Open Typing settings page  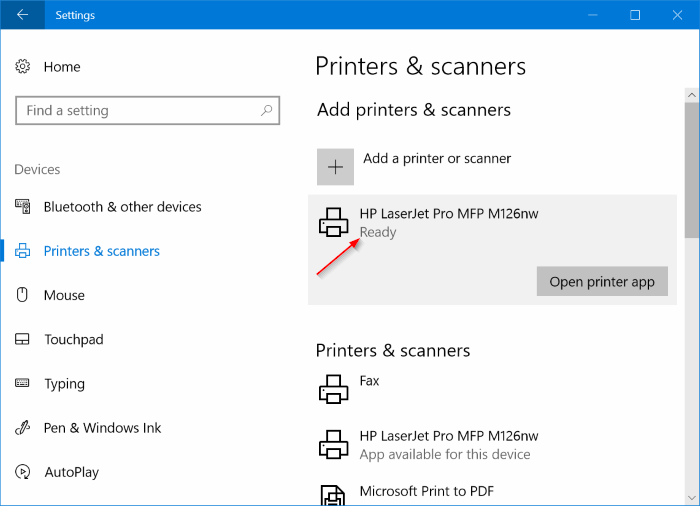[64, 384]
